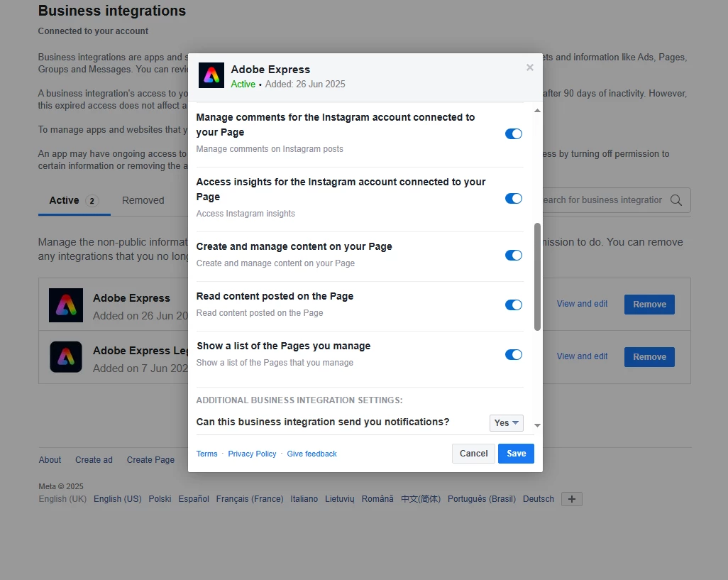This screenshot has width=728, height=580.
Task: Switch language to Português (Brasil)
Action: (482, 499)
